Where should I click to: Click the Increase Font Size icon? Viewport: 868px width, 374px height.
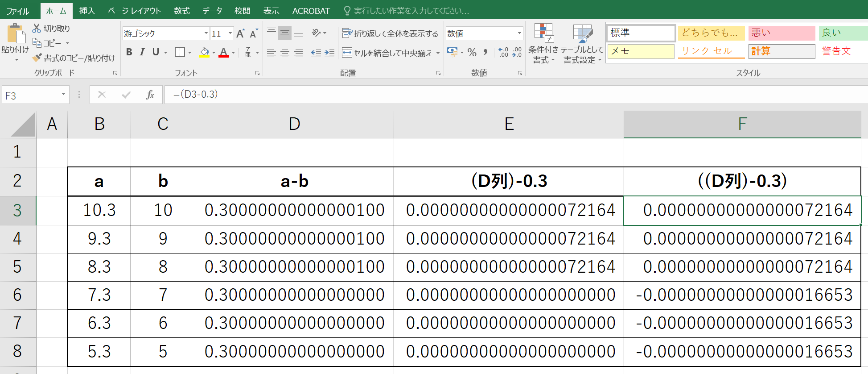pyautogui.click(x=240, y=33)
